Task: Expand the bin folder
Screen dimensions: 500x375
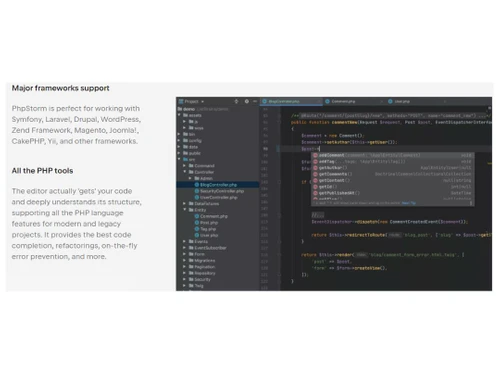Action: (x=179, y=134)
